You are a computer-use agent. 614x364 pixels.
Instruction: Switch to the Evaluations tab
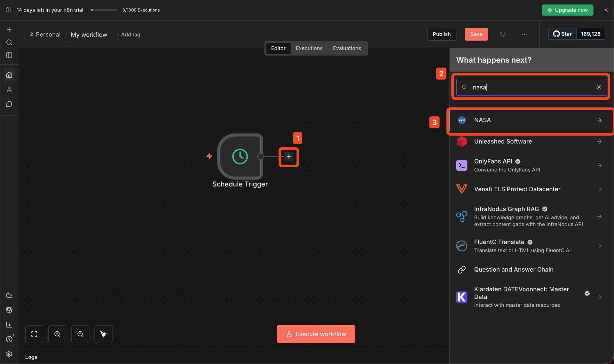pos(347,48)
